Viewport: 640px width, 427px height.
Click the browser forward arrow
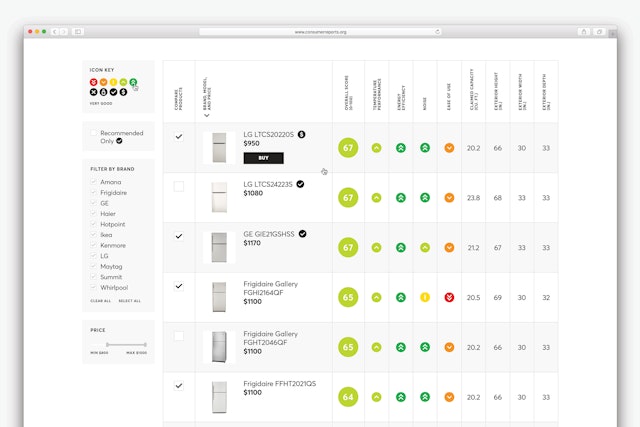click(x=64, y=31)
